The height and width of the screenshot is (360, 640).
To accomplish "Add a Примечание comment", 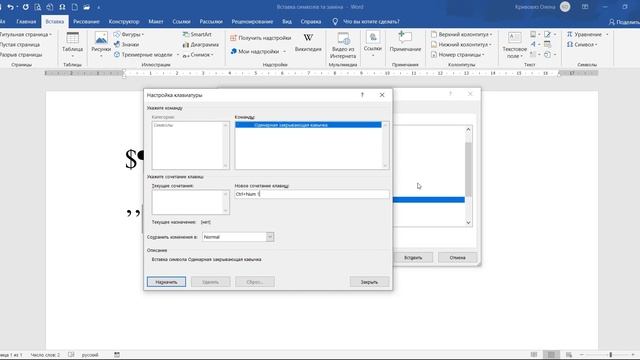I will tap(405, 42).
